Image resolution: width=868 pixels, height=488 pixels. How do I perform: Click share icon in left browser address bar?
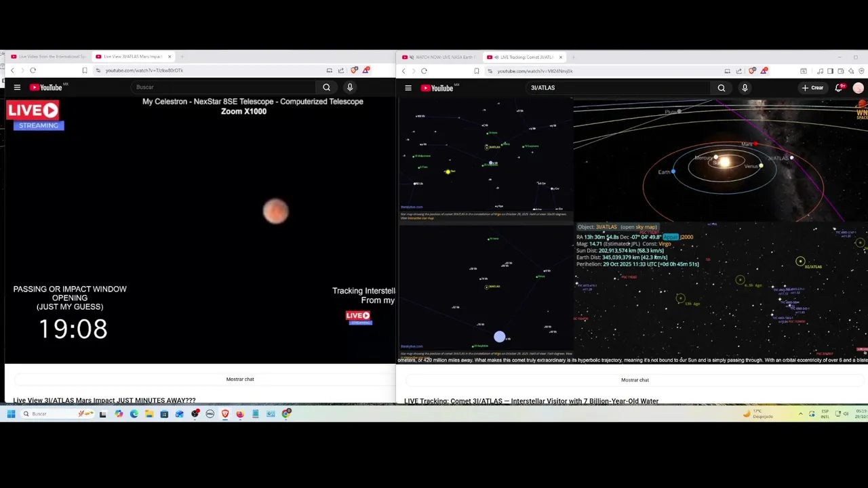tap(341, 70)
